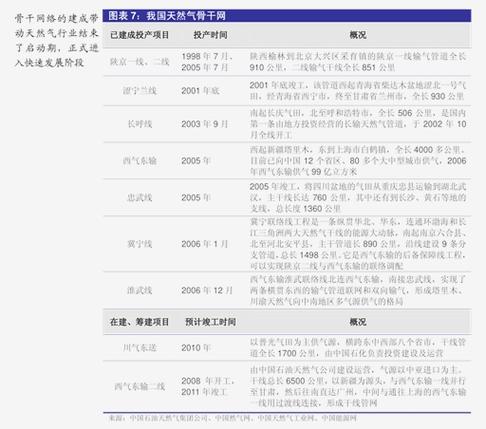
Task: Click the '2005 年' date in the 忠武线 row
Action: coord(195,198)
